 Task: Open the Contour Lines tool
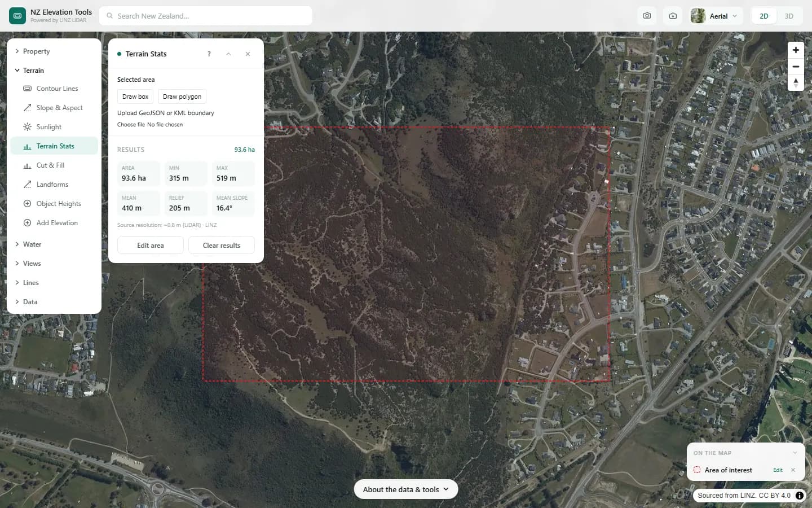[x=54, y=89]
